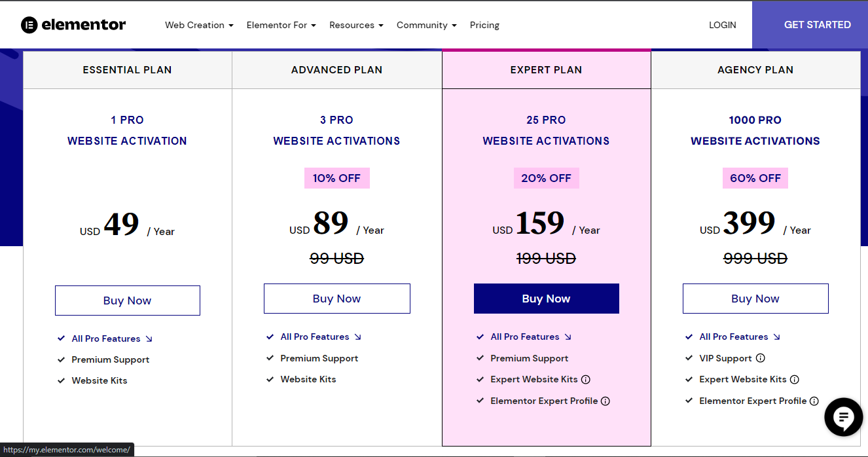This screenshot has height=457, width=868.
Task: Click the 159 price in Expert plan
Action: coord(540,223)
